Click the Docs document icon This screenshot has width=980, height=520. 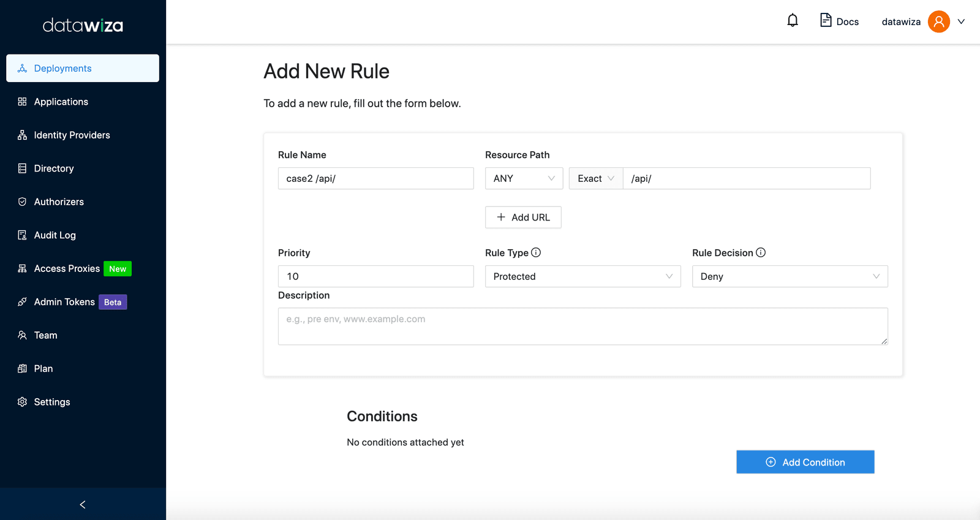click(x=826, y=20)
